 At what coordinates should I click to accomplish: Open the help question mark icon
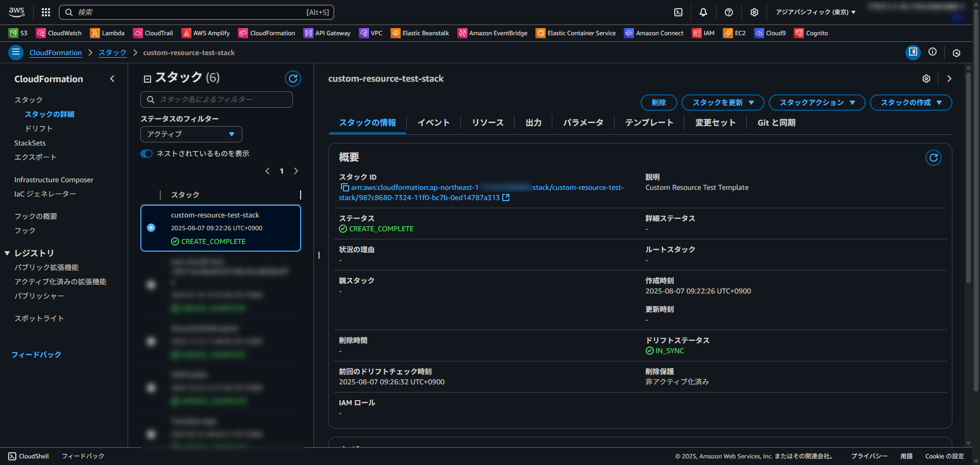[729, 12]
